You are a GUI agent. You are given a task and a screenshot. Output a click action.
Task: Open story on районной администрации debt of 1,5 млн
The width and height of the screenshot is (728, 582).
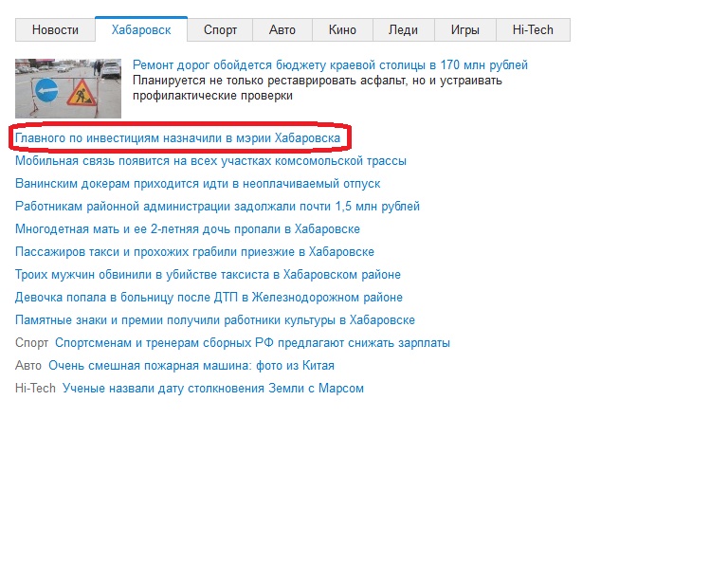point(217,206)
